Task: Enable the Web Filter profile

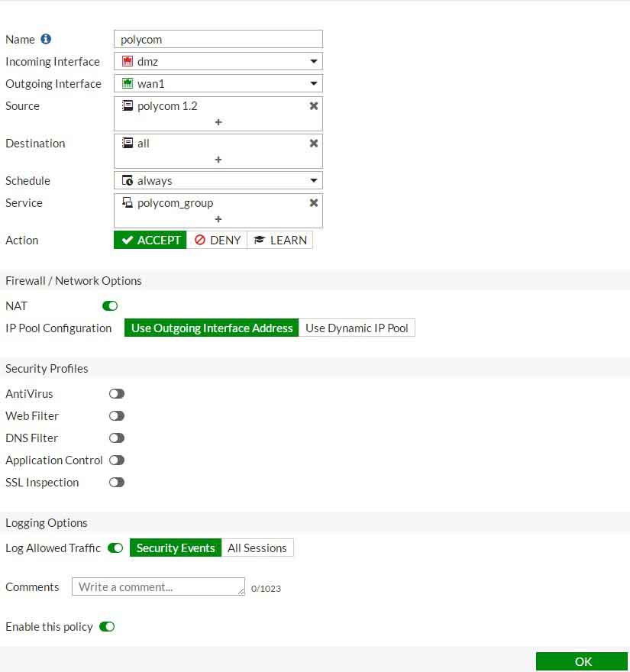Action: (x=117, y=416)
